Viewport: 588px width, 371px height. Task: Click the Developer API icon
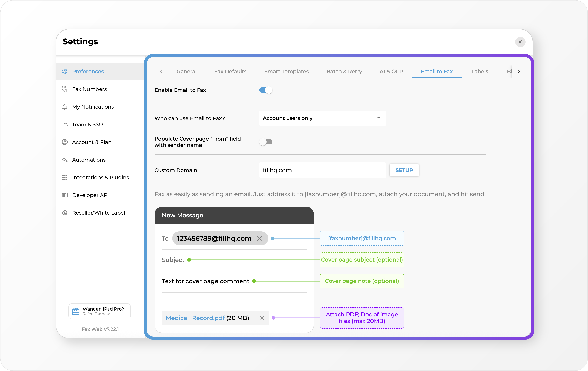(x=65, y=195)
